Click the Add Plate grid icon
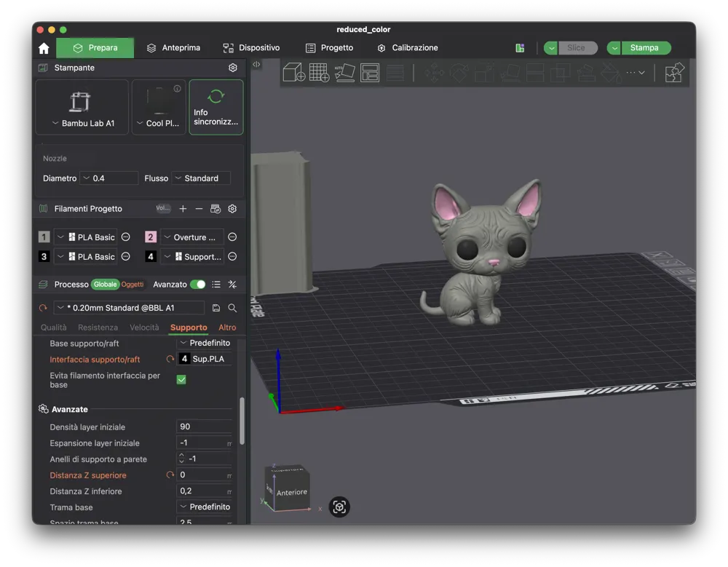The width and height of the screenshot is (728, 567). coord(319,73)
